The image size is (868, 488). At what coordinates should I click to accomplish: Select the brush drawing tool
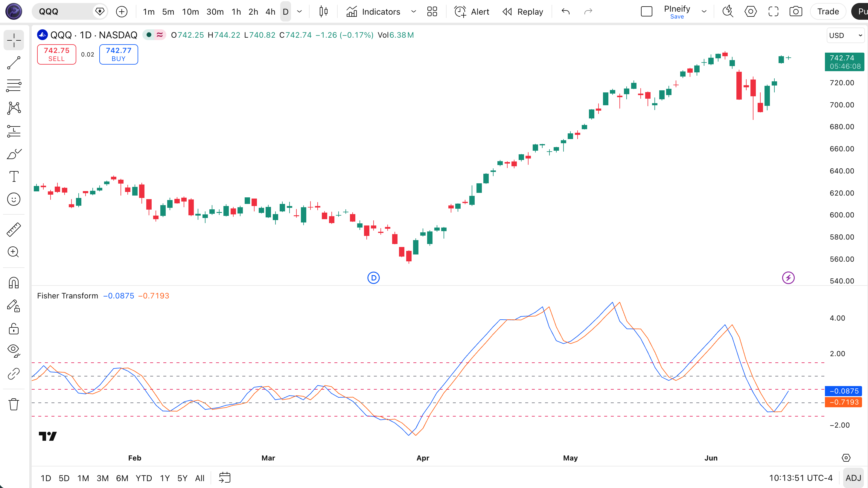point(14,154)
